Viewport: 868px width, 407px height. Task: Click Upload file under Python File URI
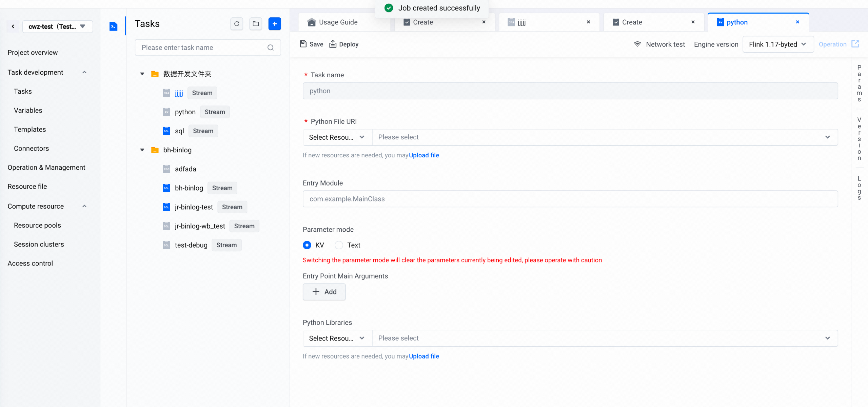(424, 155)
